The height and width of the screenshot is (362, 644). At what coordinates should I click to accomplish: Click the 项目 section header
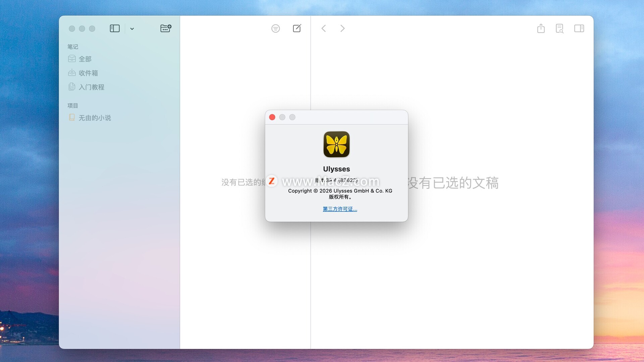tap(73, 106)
